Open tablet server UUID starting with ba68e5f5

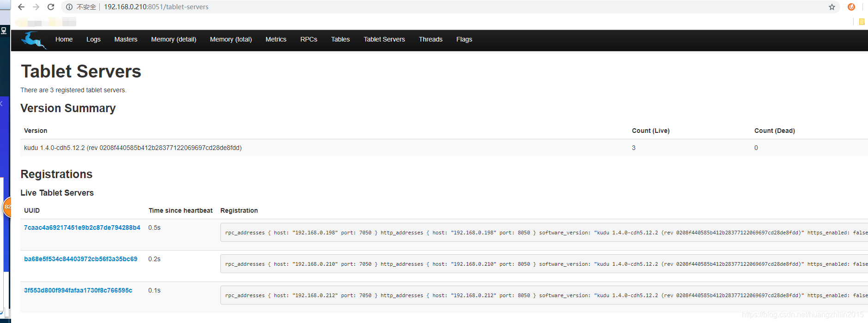pyautogui.click(x=80, y=259)
